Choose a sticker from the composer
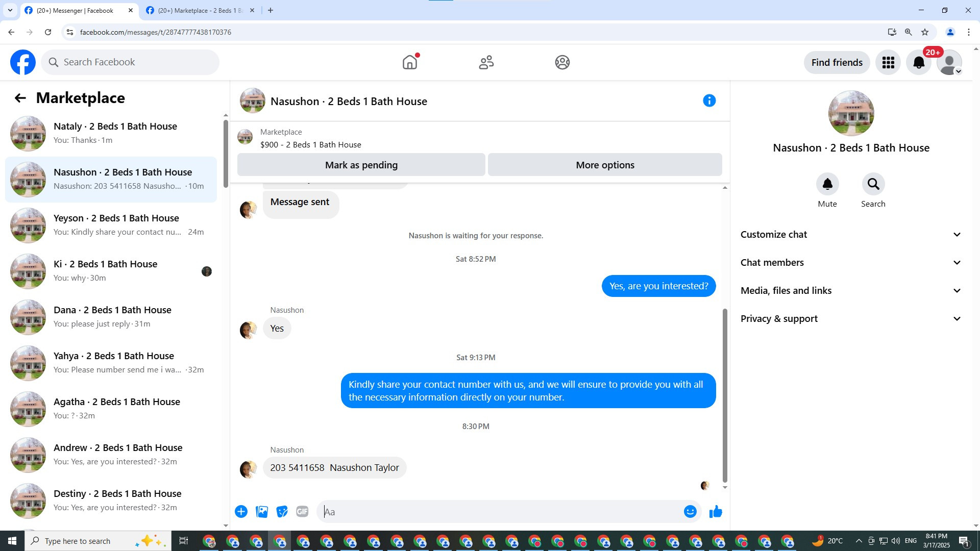980x551 pixels. pos(282,512)
